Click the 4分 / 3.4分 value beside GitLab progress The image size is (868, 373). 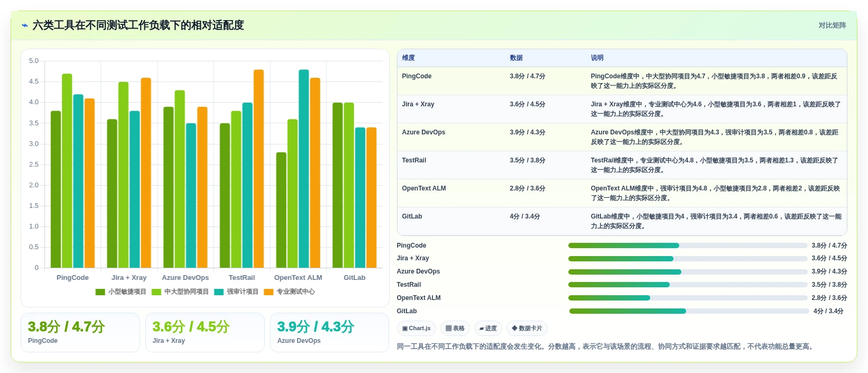click(828, 311)
